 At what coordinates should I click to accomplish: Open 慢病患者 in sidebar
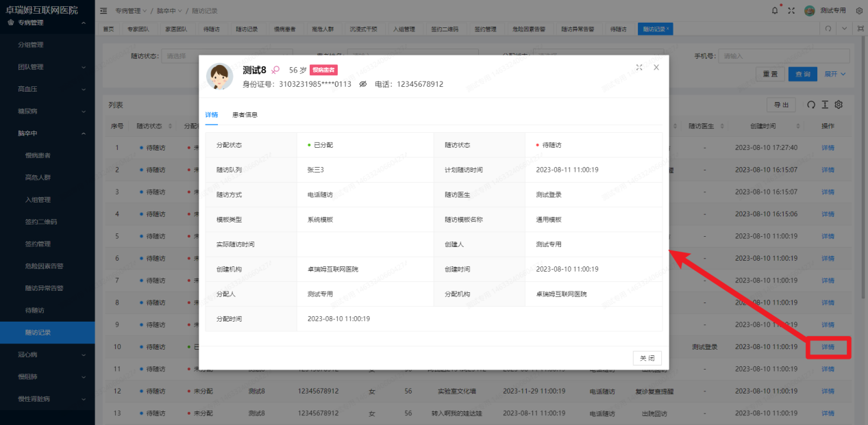[38, 155]
